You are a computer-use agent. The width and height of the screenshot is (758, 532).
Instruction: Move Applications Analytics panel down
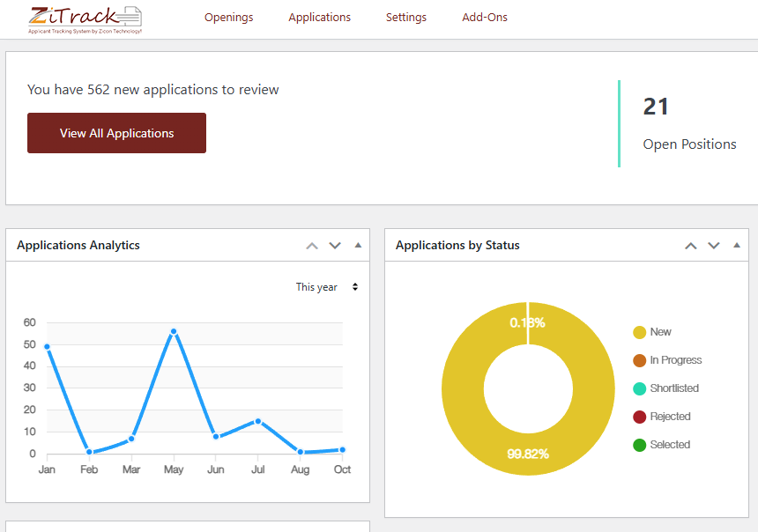click(335, 246)
